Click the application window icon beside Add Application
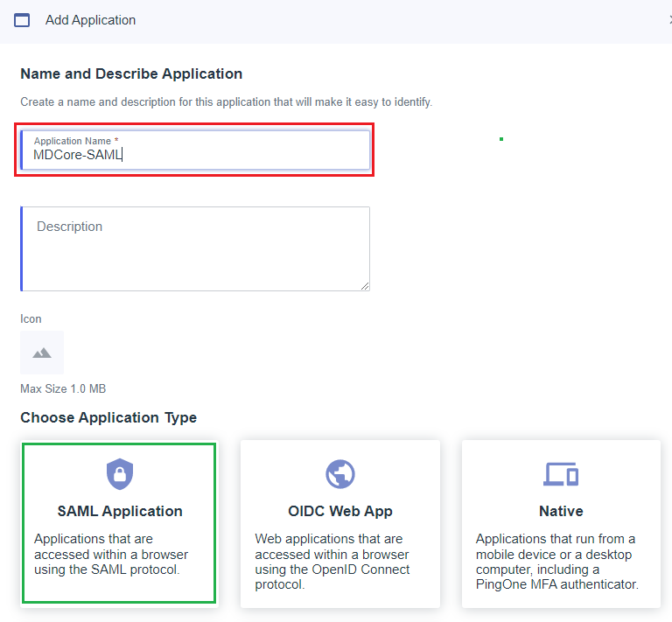672x622 pixels. coord(22,20)
